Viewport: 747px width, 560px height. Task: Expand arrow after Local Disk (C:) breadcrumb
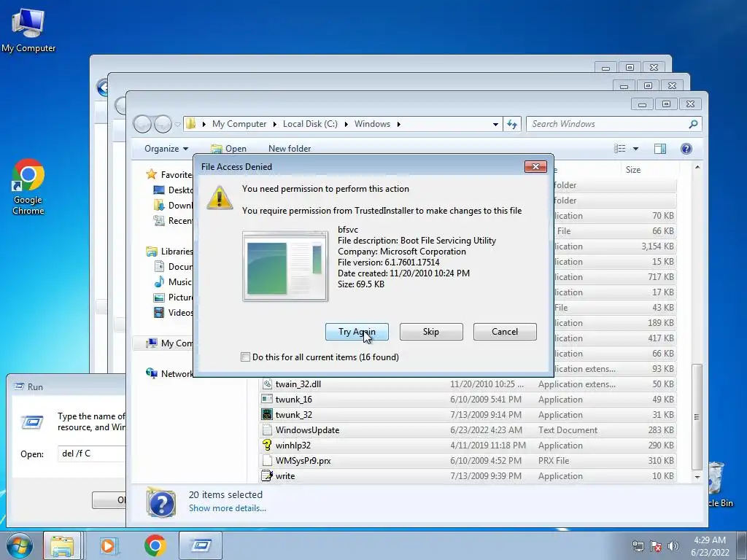point(346,124)
